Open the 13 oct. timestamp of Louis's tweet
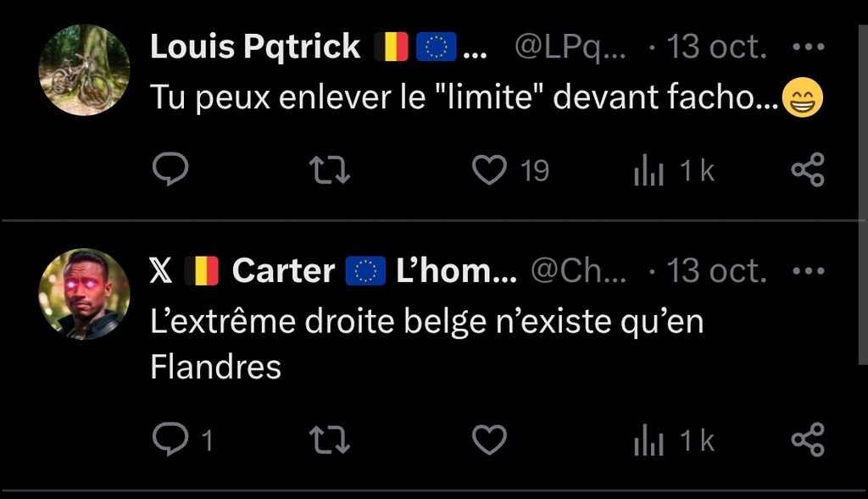The image size is (868, 499). tap(716, 48)
